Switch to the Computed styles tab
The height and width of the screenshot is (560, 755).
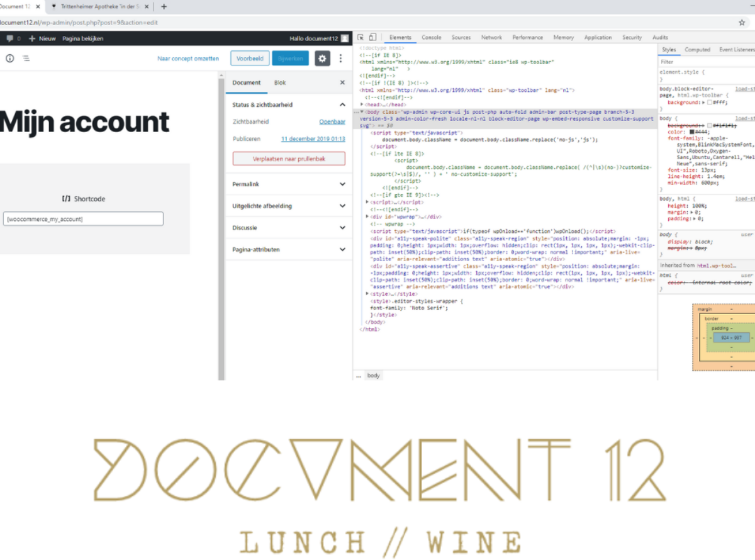coord(697,50)
